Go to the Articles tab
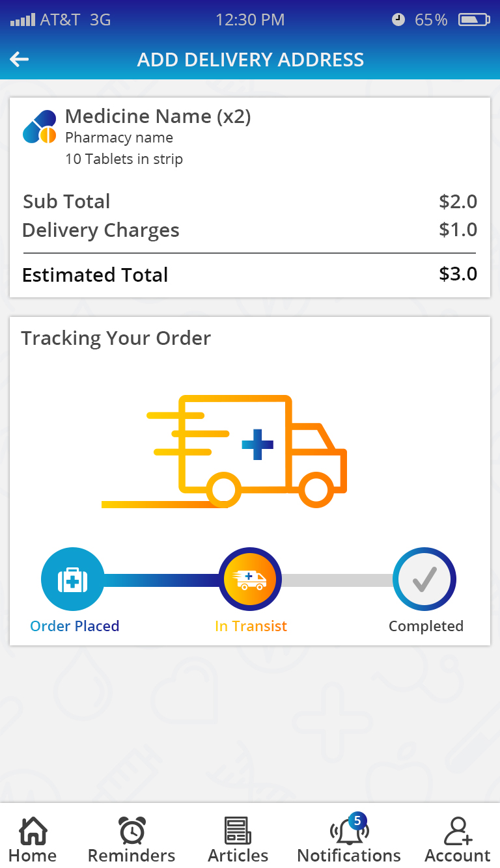The height and width of the screenshot is (868, 500). click(x=238, y=840)
